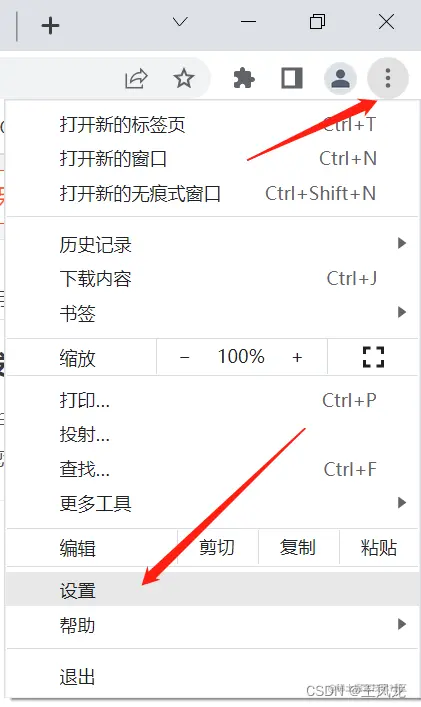Open the extensions puzzle icon
421x707 pixels.
244,78
